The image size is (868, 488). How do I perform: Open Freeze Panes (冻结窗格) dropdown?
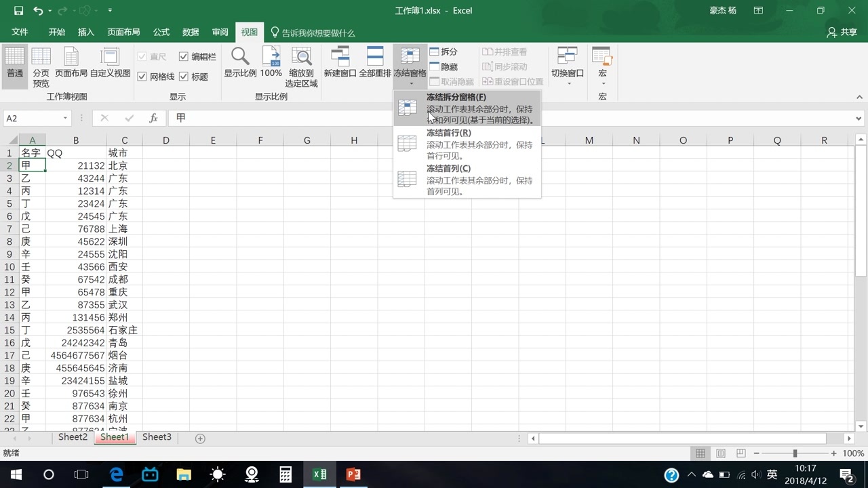(410, 66)
